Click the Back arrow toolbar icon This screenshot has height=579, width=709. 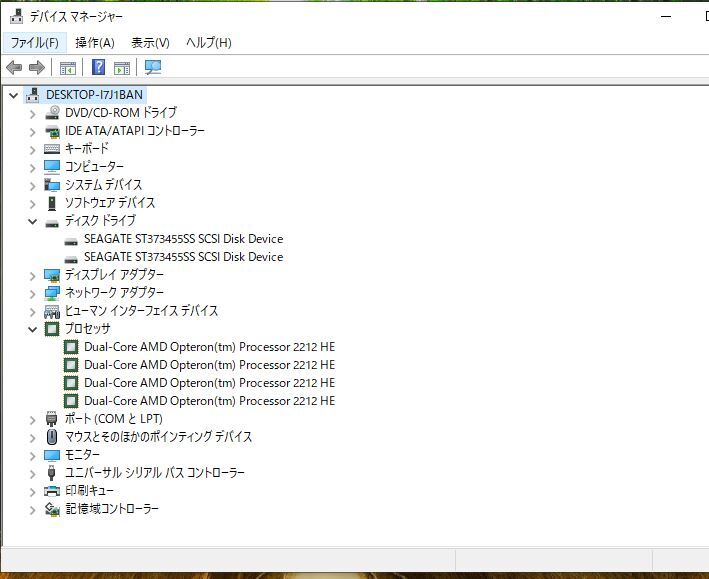14,68
